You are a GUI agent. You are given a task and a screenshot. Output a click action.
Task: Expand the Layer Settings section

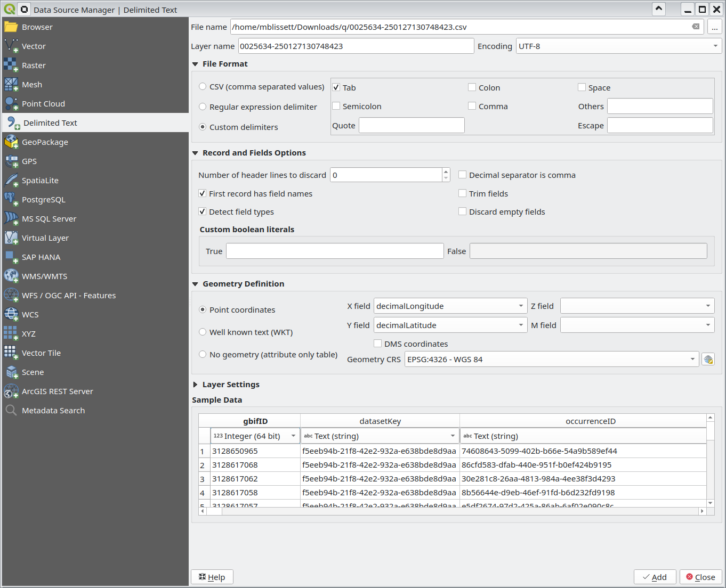[x=196, y=385]
